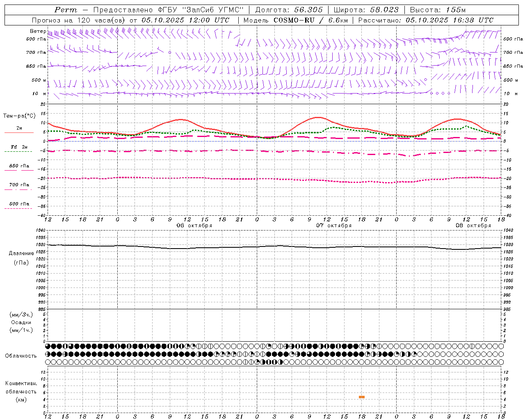Click the "Давление" pressure panel label
Screen dimensions: 525x420
[x=21, y=253]
